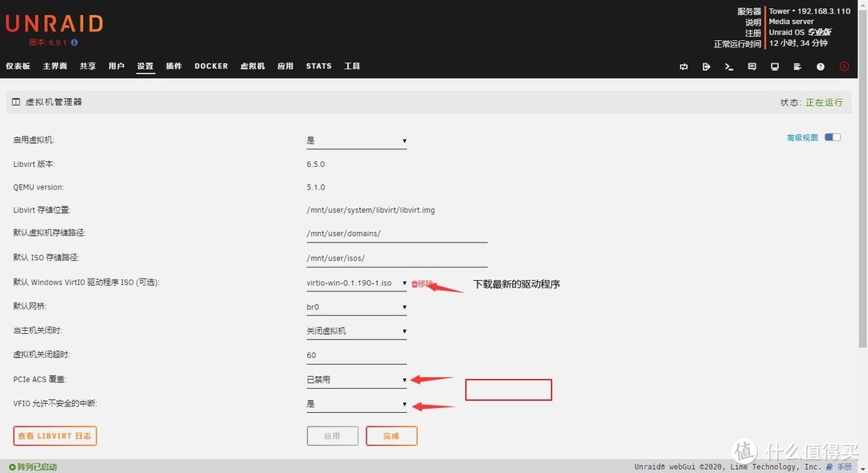Switch to the 插件 plugins tab

[x=174, y=66]
